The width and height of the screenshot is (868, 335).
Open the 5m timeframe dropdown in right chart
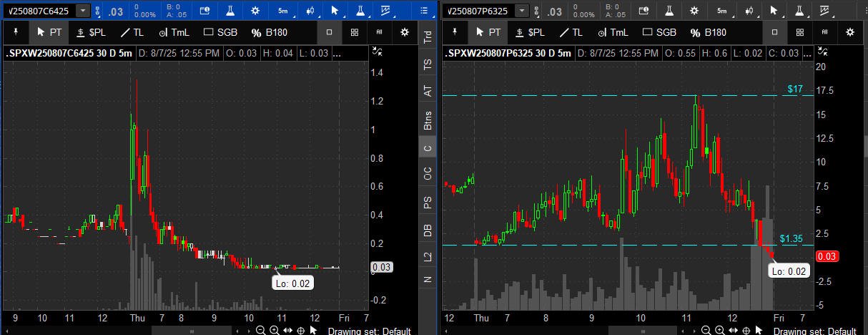[722, 11]
